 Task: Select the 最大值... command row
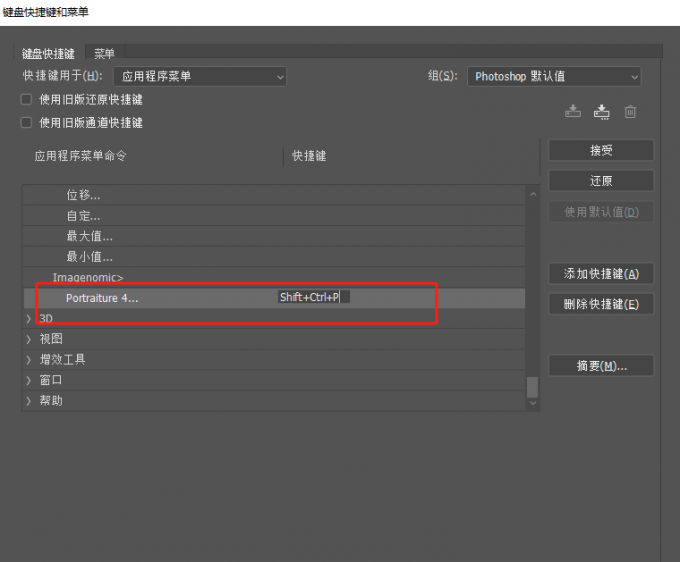point(274,236)
